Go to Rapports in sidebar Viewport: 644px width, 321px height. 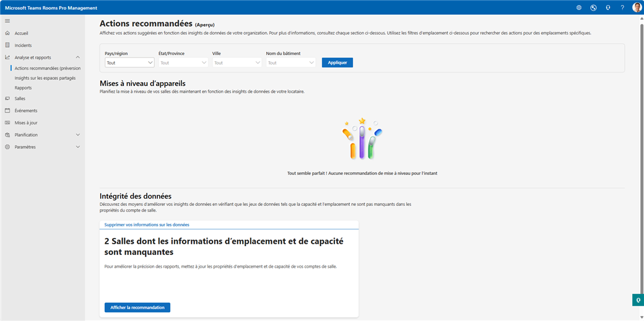pyautogui.click(x=23, y=88)
